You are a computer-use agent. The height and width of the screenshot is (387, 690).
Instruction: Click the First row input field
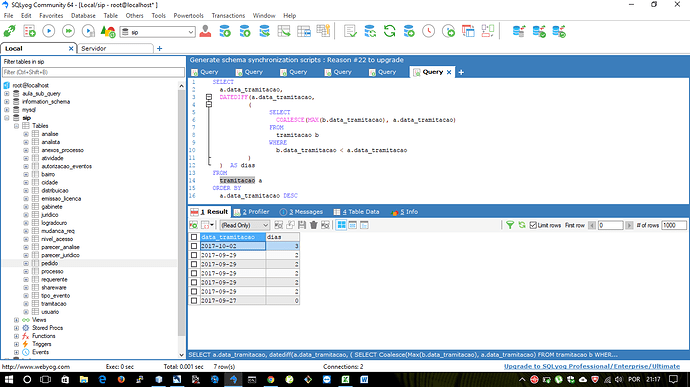(610, 225)
